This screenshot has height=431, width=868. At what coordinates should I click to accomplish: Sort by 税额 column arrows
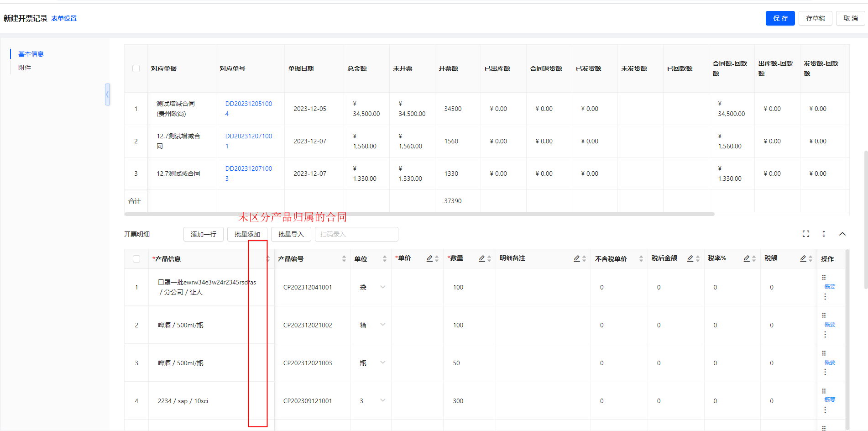point(810,259)
